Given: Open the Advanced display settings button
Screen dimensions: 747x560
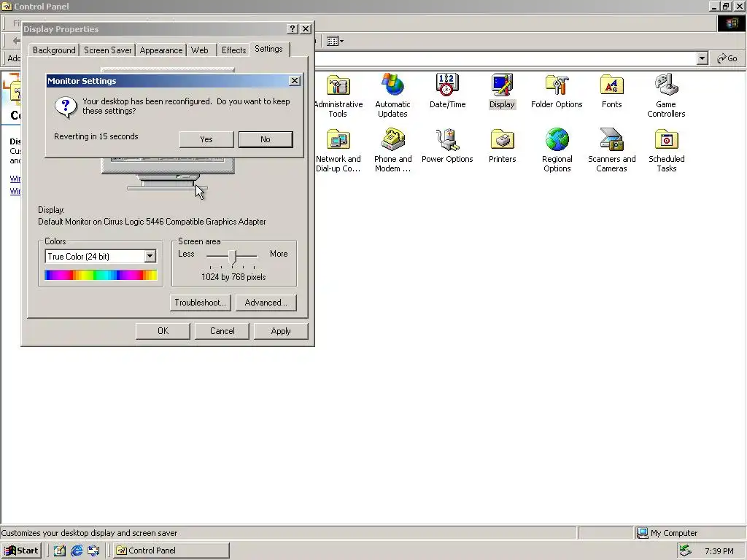Looking at the screenshot, I should point(266,303).
